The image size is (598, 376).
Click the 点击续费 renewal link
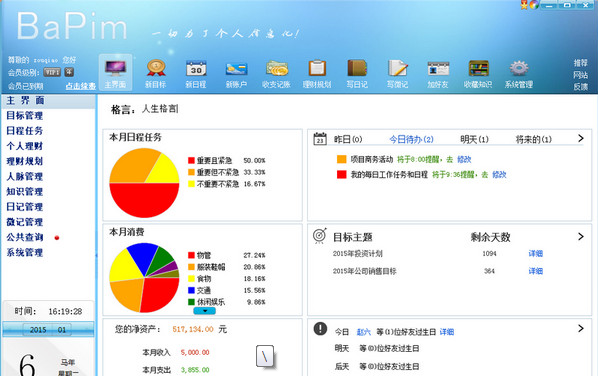click(x=80, y=86)
